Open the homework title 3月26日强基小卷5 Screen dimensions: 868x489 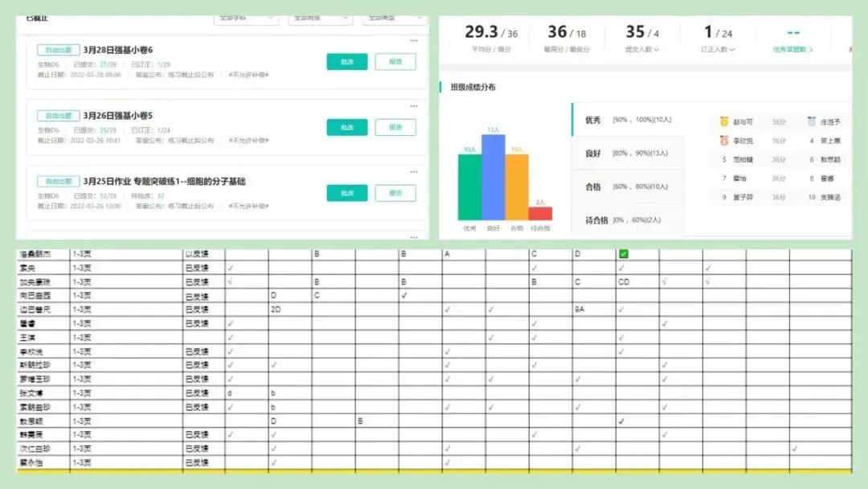118,116
